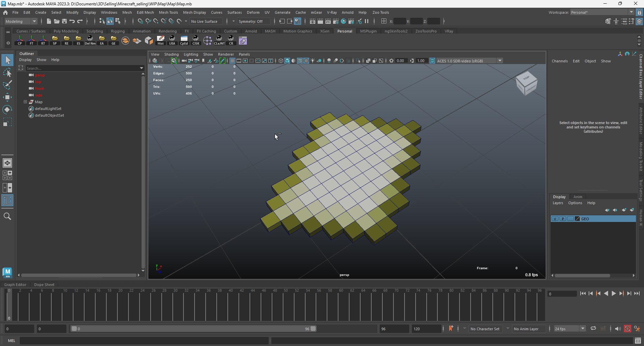
Task: Click the range slider start handle
Action: 74,329
